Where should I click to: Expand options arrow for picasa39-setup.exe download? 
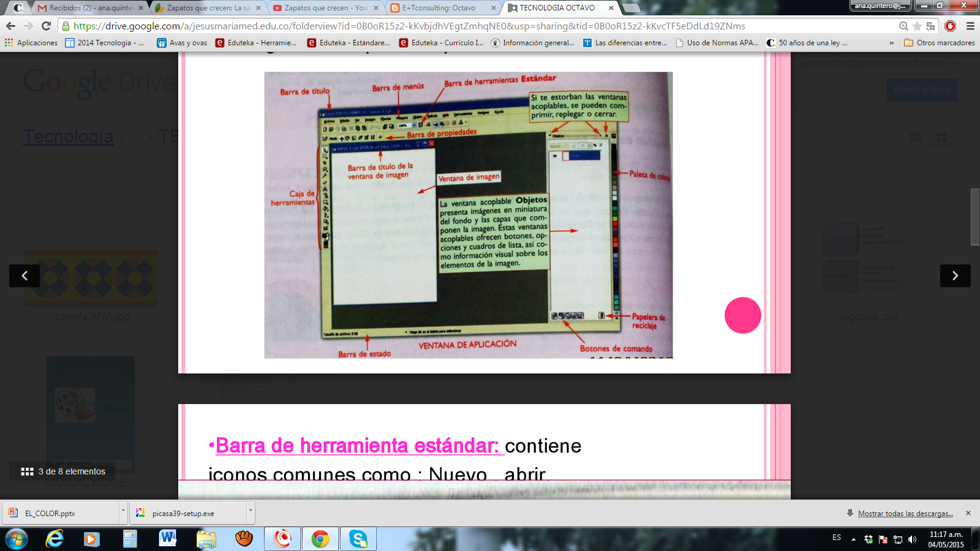(251, 510)
